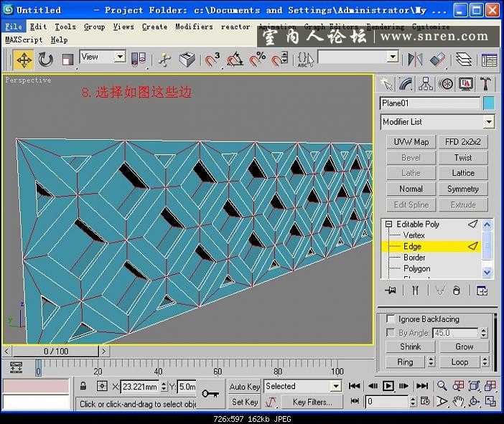This screenshot has width=504, height=424.
Task: Open the Modifiers menu
Action: [x=194, y=27]
